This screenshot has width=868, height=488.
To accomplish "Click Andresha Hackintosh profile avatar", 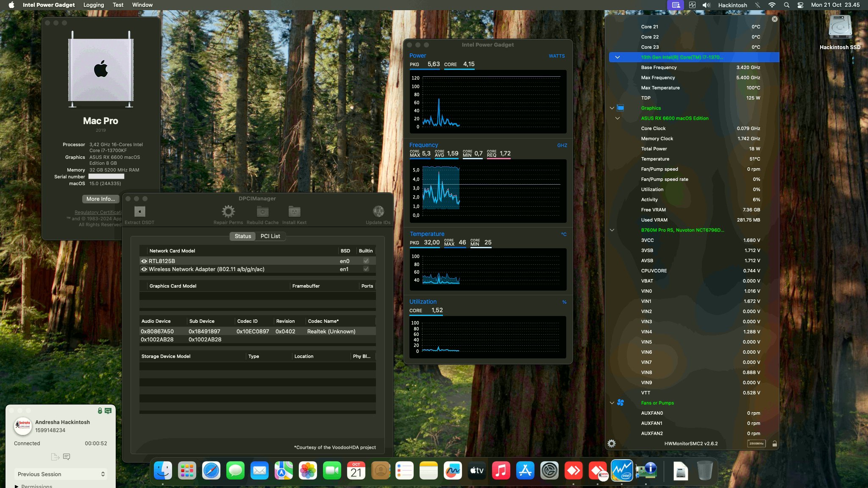I will [x=23, y=426].
